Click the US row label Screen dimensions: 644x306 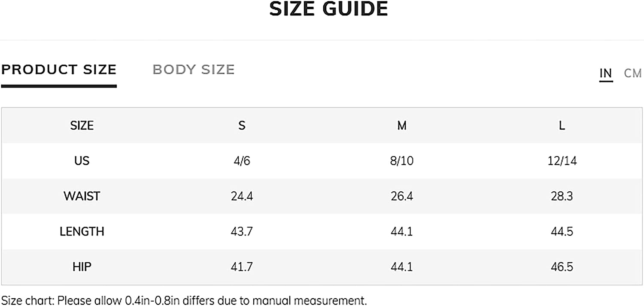coord(82,161)
